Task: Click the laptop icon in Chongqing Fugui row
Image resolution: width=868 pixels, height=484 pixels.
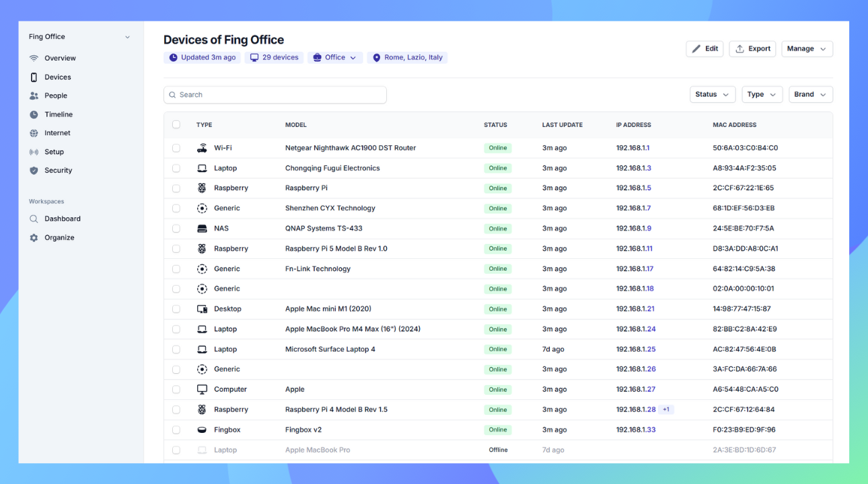Action: pyautogui.click(x=202, y=168)
